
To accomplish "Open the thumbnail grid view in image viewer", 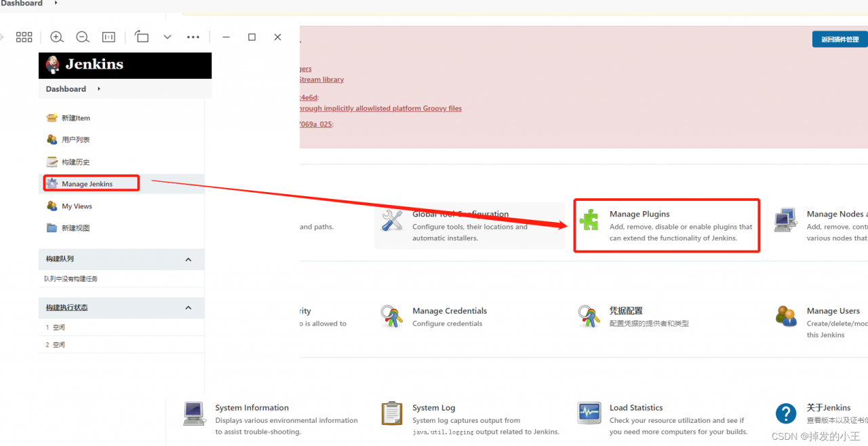I will (24, 37).
